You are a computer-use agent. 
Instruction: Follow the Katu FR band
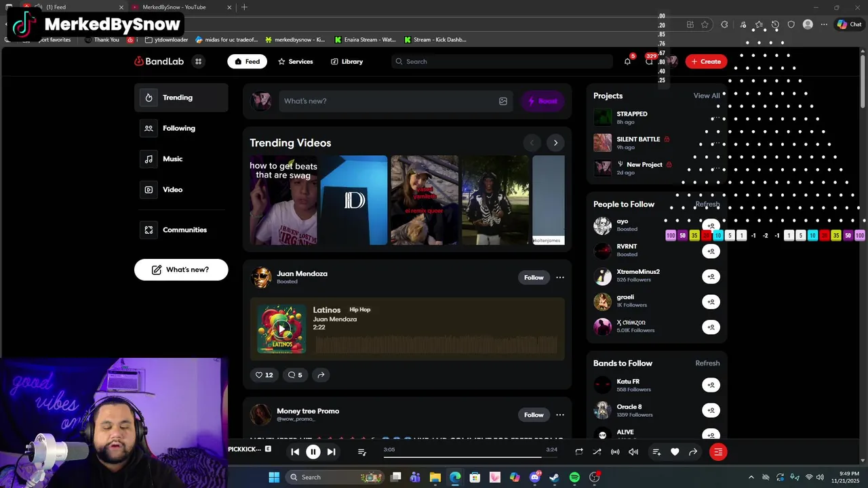[x=711, y=385]
